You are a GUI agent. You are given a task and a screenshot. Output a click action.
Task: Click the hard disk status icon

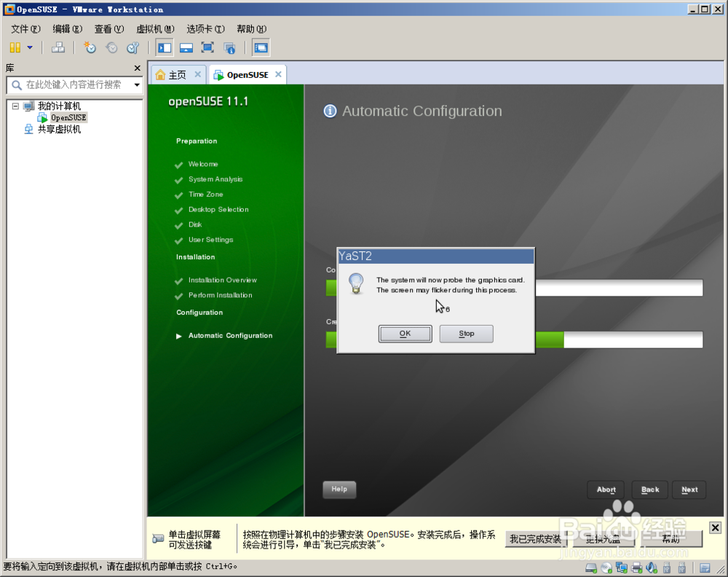(x=591, y=568)
